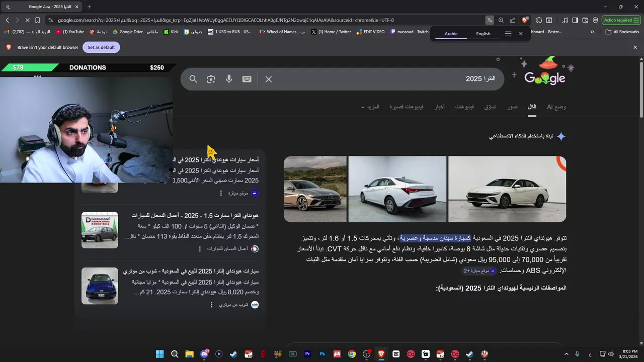
Task: Open the YouTube bookmark
Action: [x=70, y=32]
